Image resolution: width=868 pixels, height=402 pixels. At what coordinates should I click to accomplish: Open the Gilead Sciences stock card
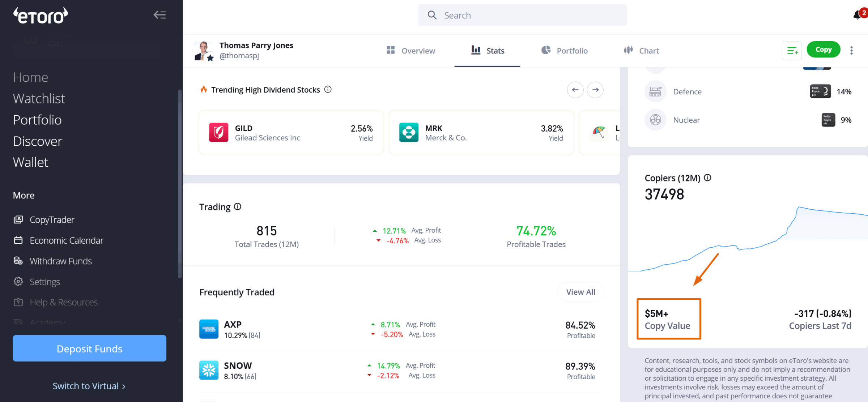[290, 133]
